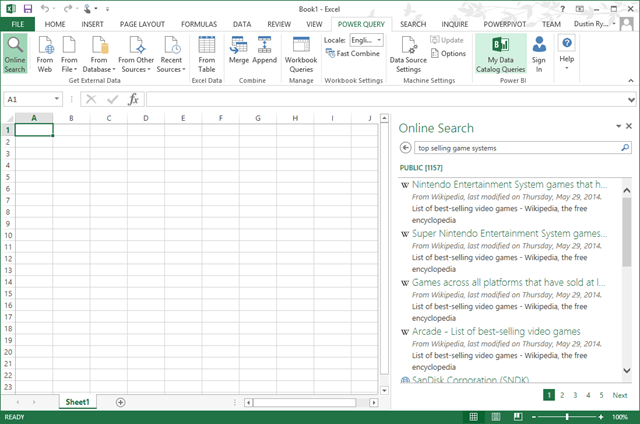This screenshot has width=640, height=424.
Task: Save the workbook from Quick Access Toolbar
Action: 28,9
